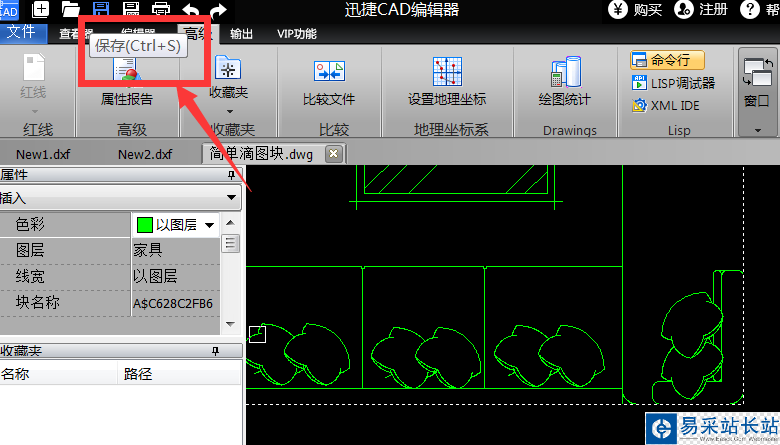780x445 pixels.
Task: Redo the last action
Action: pos(218,10)
